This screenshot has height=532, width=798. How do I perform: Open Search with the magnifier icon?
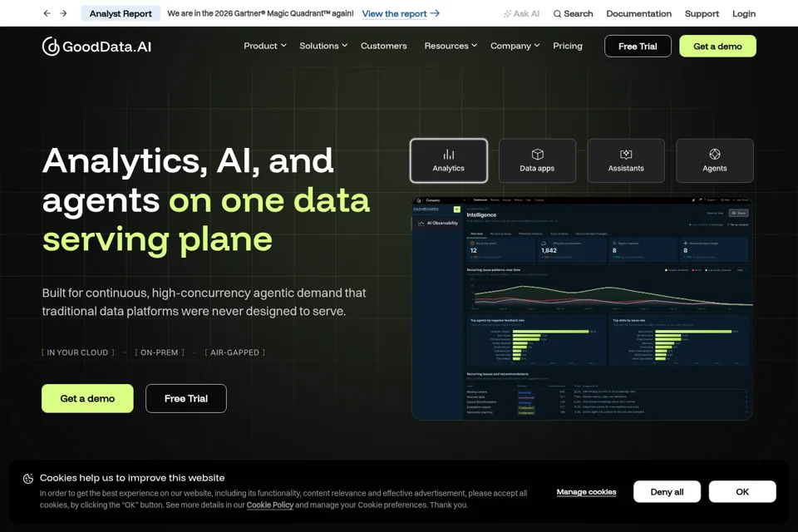(x=573, y=14)
